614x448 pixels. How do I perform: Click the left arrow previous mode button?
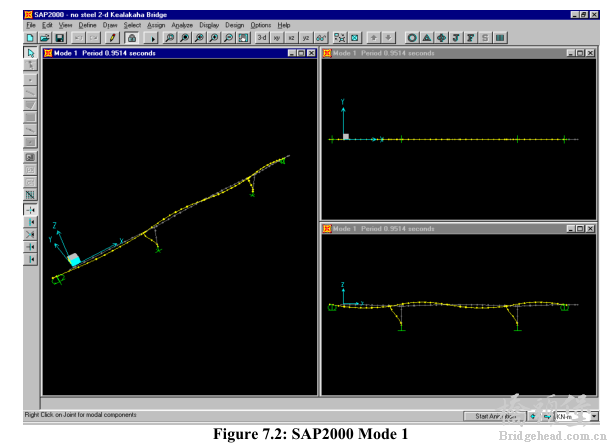533,416
